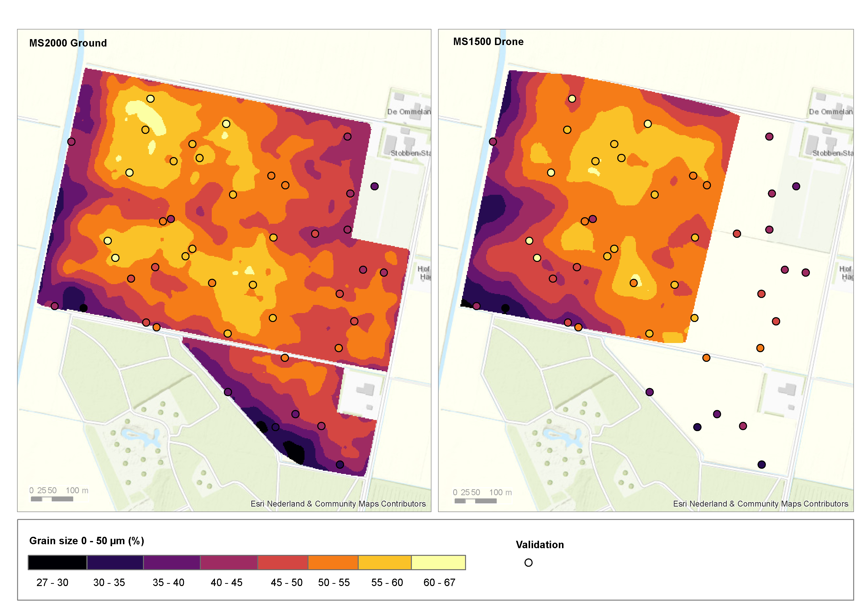
Task: Click the 27 - 30 black legend swatch
Action: pyautogui.click(x=57, y=562)
